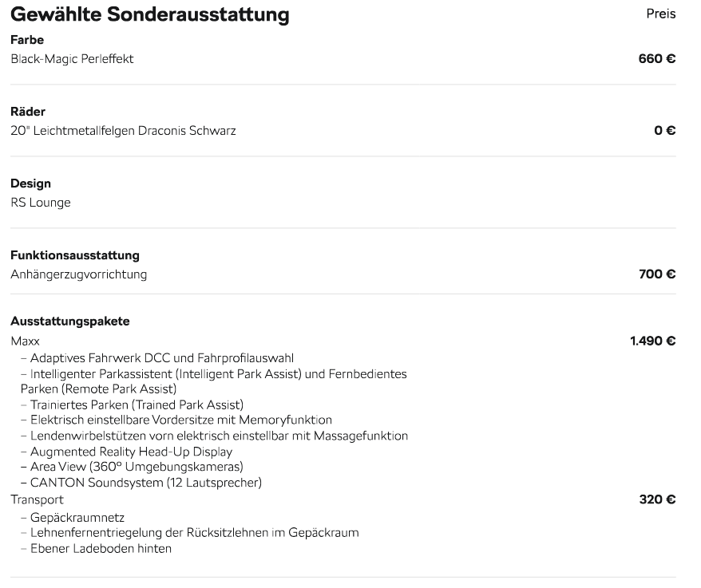Click the 1.490 € package price

tap(652, 341)
